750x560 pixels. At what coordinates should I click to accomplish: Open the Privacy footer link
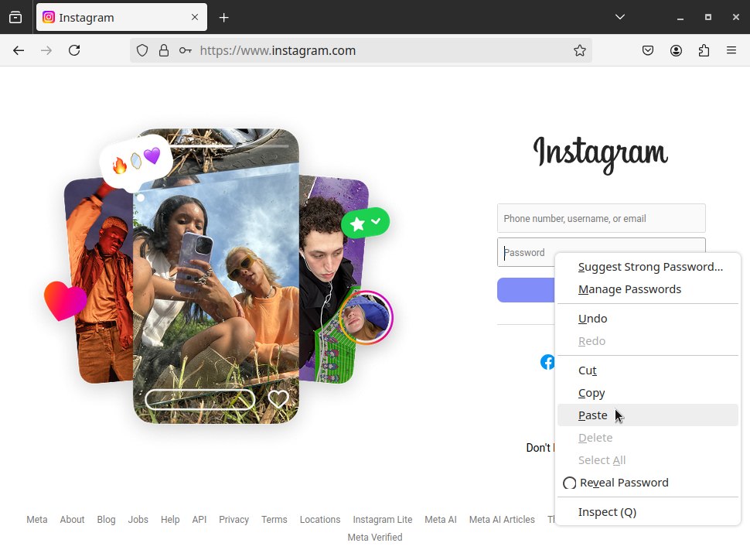point(234,520)
